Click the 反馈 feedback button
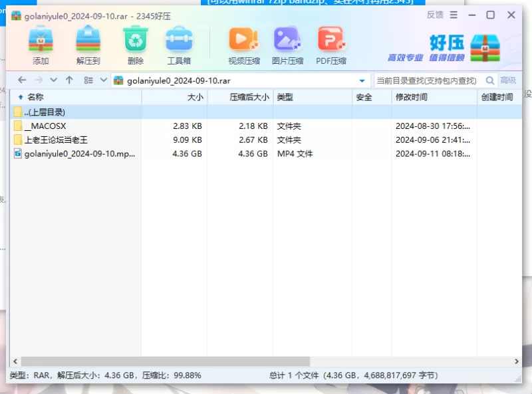532x394 pixels. (435, 15)
